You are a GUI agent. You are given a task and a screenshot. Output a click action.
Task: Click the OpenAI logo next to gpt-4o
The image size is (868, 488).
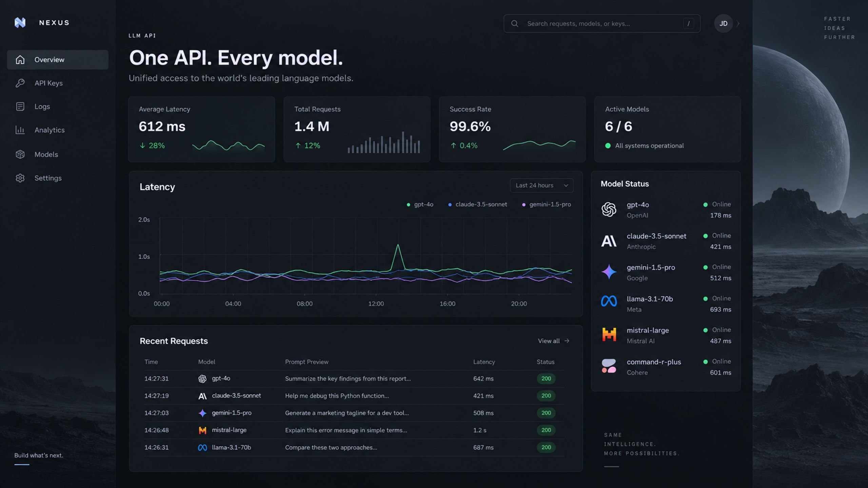[x=609, y=209]
